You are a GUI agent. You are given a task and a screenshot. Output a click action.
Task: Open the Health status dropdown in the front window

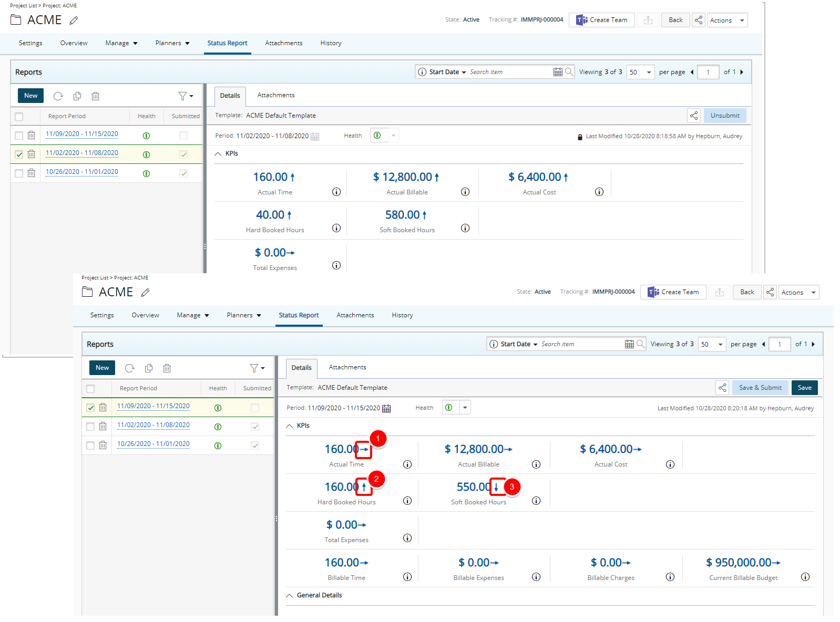465,408
